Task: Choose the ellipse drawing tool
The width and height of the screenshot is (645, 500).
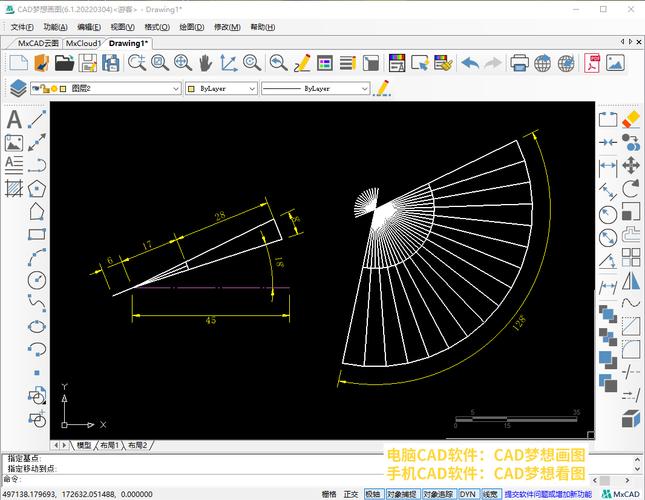Action: point(37,326)
